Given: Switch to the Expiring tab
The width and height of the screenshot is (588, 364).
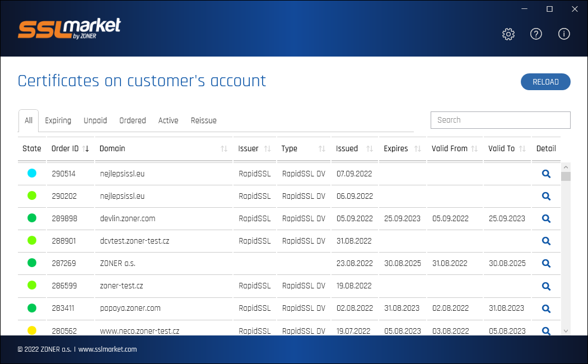Looking at the screenshot, I should tap(58, 121).
